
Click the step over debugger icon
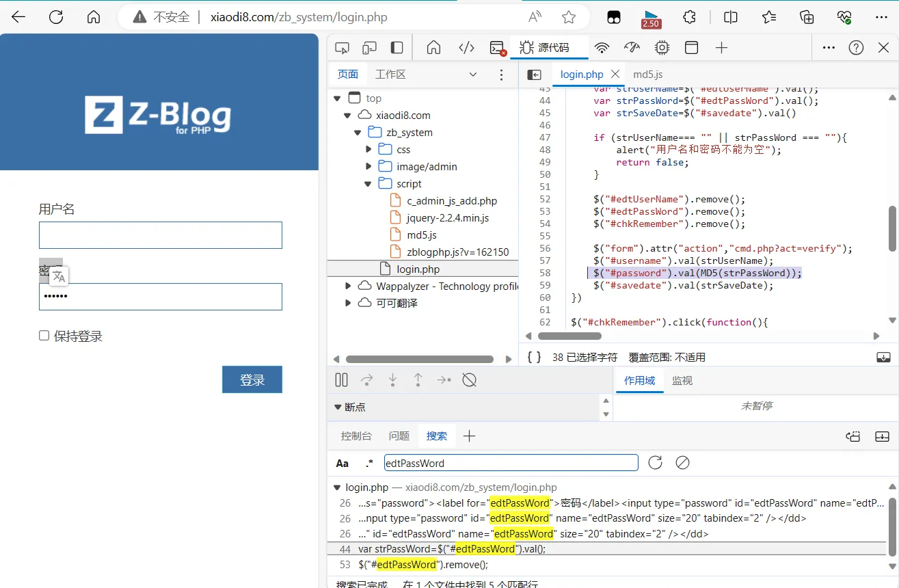click(x=367, y=380)
